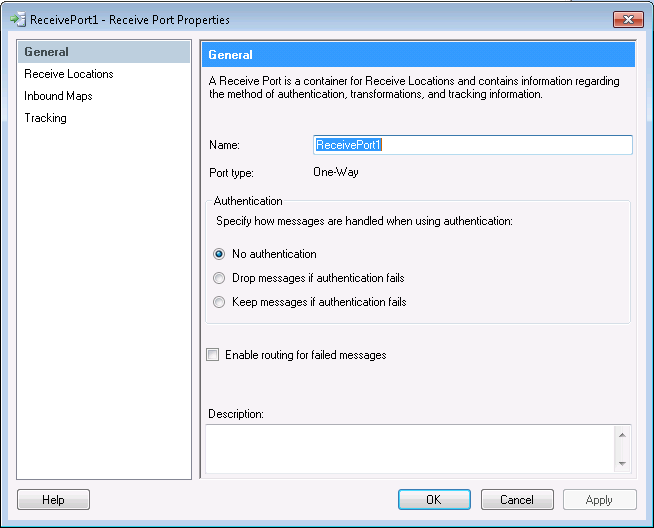
Task: Click the Receive Port title bar icon
Action: pos(17,19)
